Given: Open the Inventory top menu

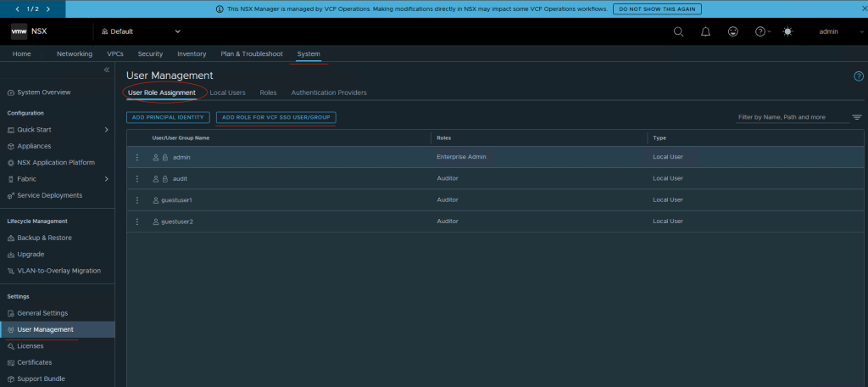Looking at the screenshot, I should (192, 53).
